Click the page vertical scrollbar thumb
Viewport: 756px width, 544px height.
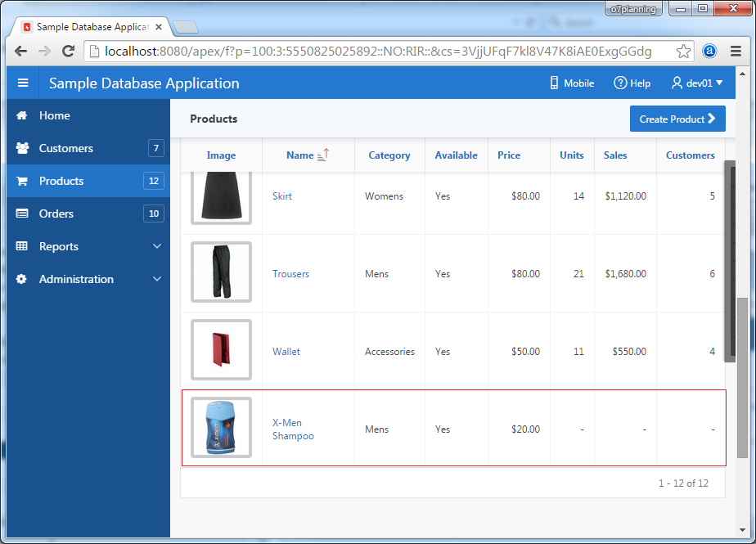click(742, 378)
